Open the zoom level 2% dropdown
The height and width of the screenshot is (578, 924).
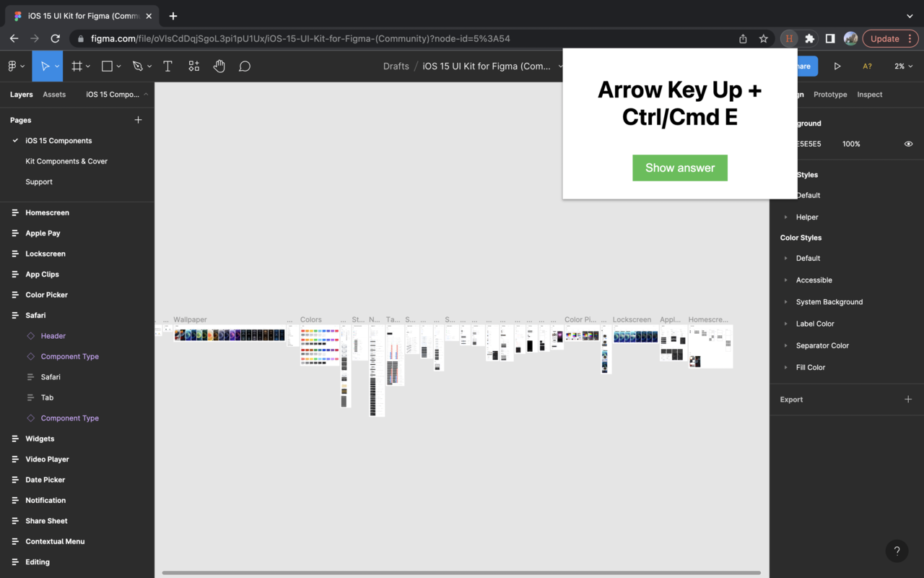click(902, 66)
